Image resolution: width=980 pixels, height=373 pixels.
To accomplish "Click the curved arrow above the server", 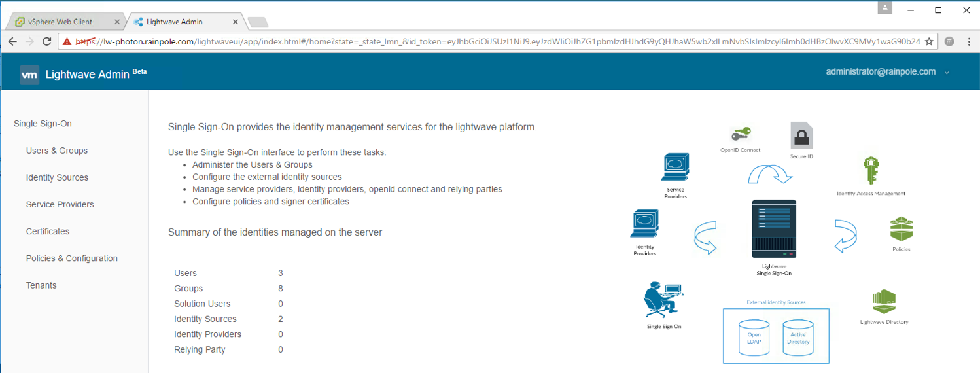I will tap(771, 173).
